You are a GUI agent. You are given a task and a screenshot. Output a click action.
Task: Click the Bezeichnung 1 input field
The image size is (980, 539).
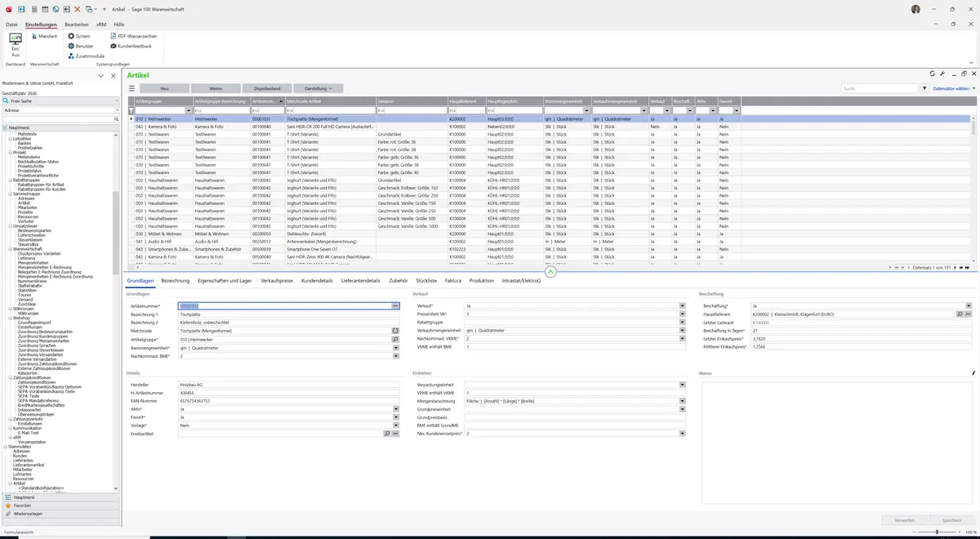click(289, 314)
